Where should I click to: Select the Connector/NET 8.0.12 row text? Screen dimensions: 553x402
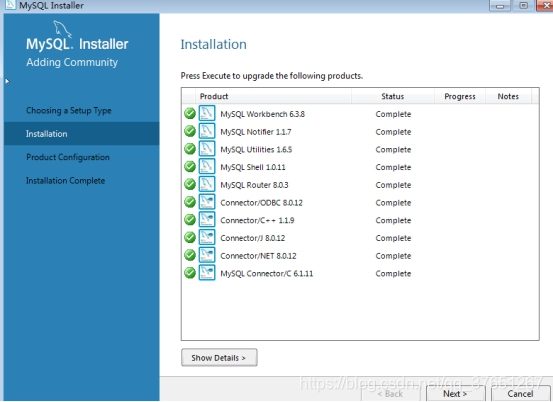coord(258,255)
